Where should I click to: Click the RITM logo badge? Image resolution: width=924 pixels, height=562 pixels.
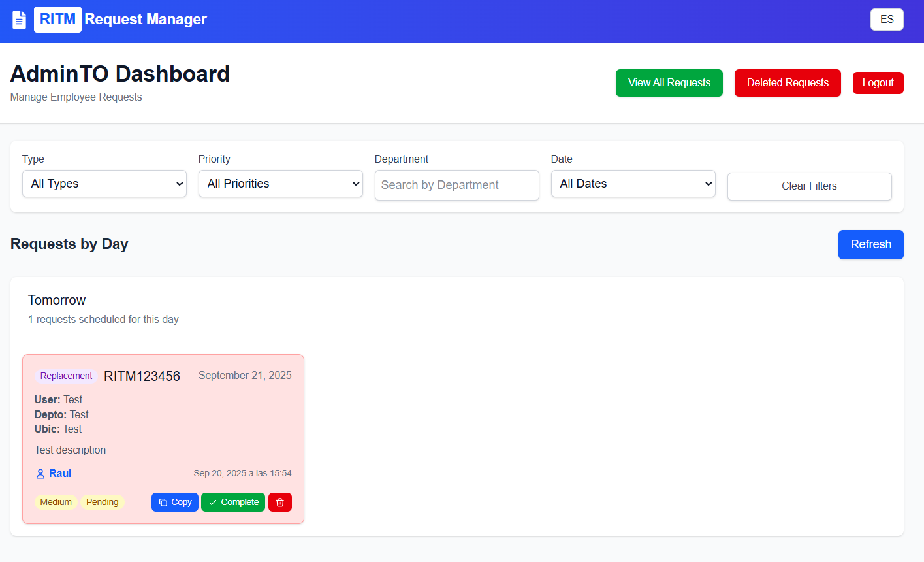click(x=57, y=20)
